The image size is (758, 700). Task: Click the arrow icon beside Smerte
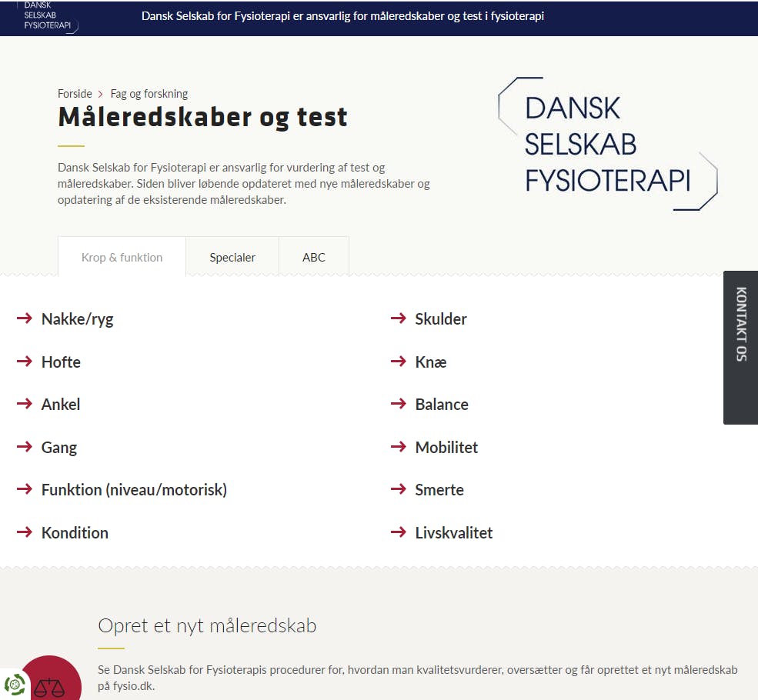click(399, 489)
